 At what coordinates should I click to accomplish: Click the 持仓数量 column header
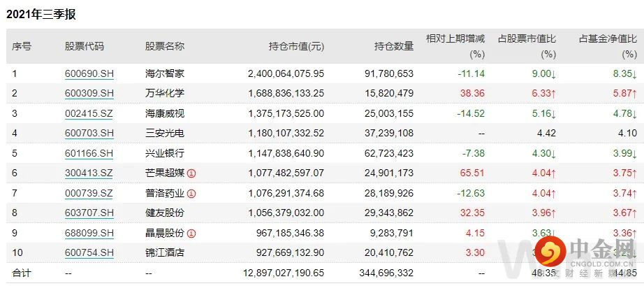394,47
